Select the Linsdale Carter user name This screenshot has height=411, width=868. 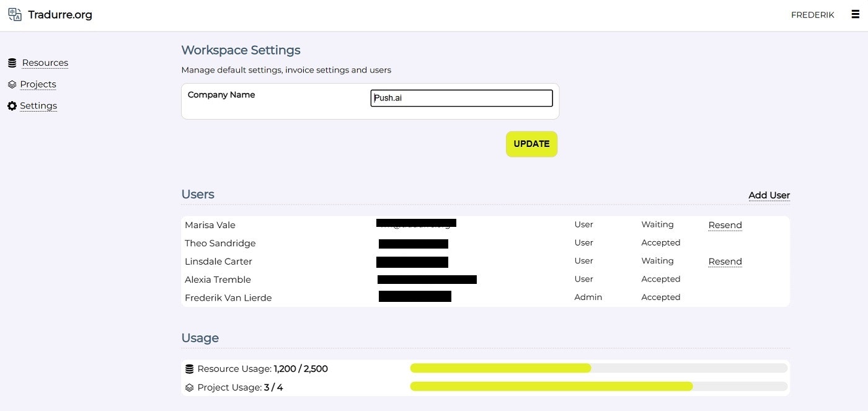click(218, 262)
